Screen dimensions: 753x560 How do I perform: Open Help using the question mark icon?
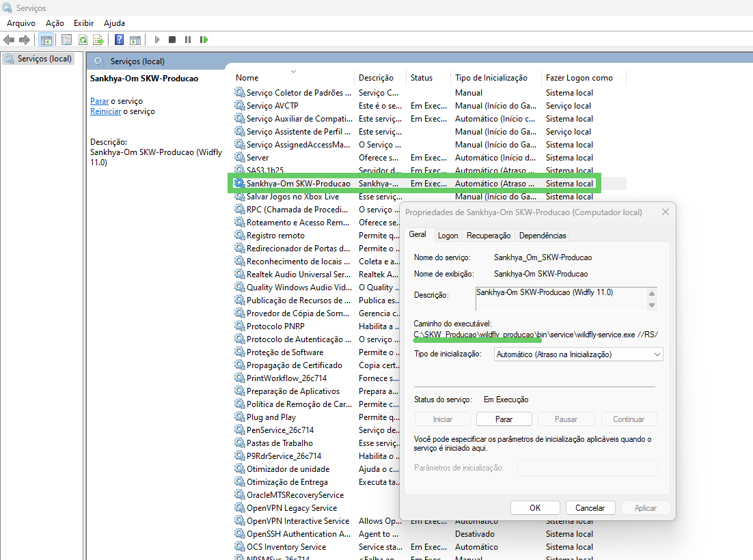click(x=119, y=40)
